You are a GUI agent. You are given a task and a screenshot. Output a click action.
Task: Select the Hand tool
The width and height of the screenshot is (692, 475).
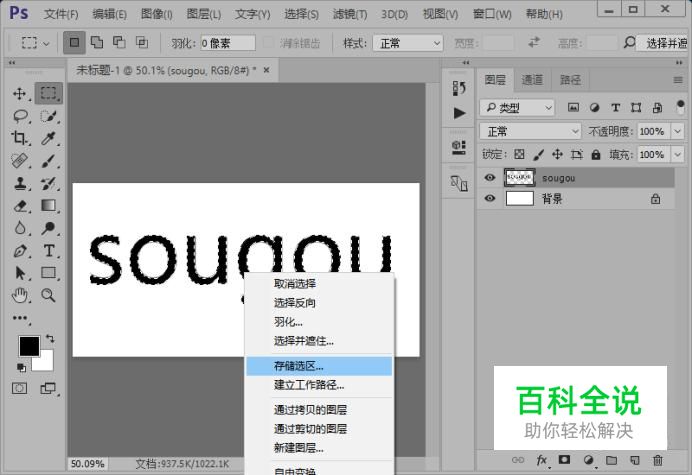pos(20,295)
